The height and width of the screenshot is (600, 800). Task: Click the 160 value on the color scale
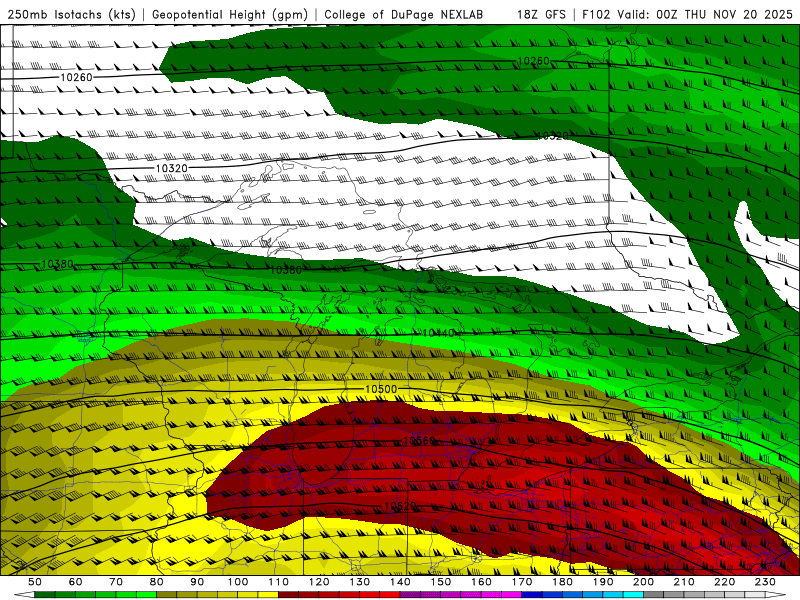(x=481, y=582)
